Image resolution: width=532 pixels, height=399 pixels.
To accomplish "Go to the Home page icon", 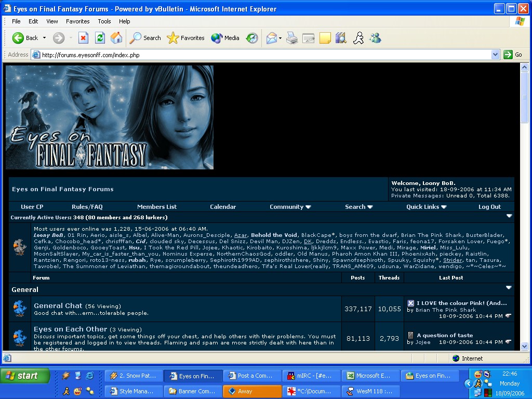I will pos(116,38).
